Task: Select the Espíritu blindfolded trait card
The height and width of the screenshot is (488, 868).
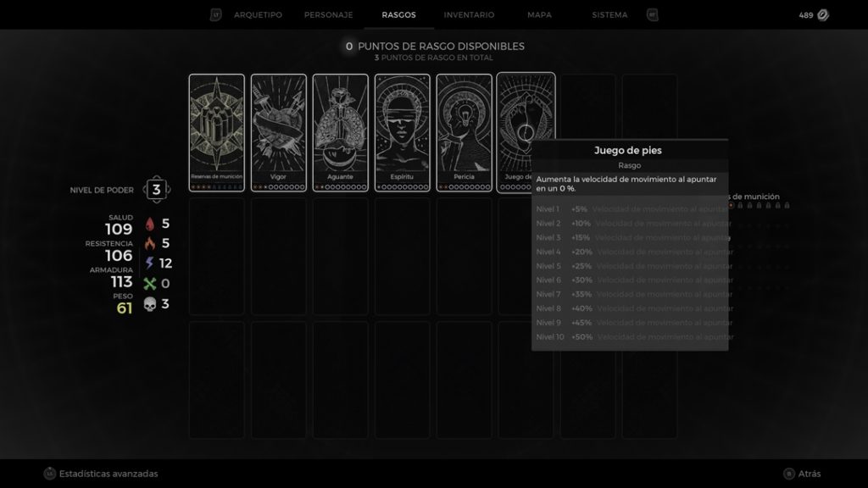Action: 403,133
